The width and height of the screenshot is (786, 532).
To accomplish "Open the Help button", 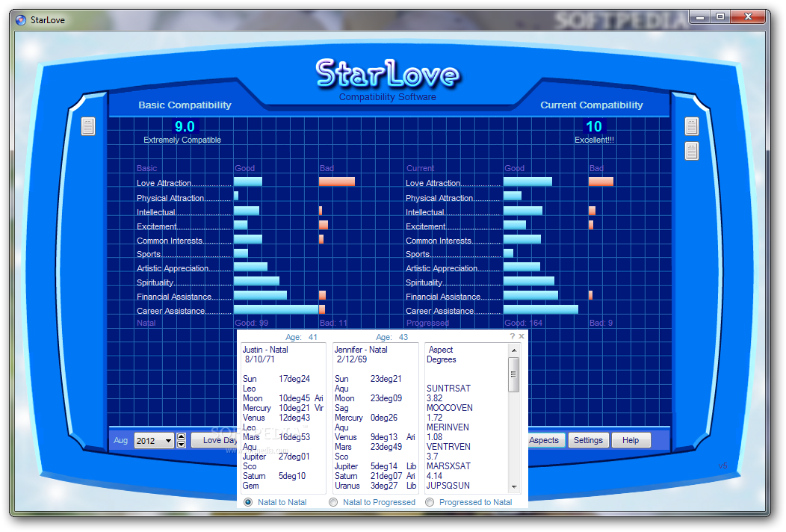I will click(631, 440).
